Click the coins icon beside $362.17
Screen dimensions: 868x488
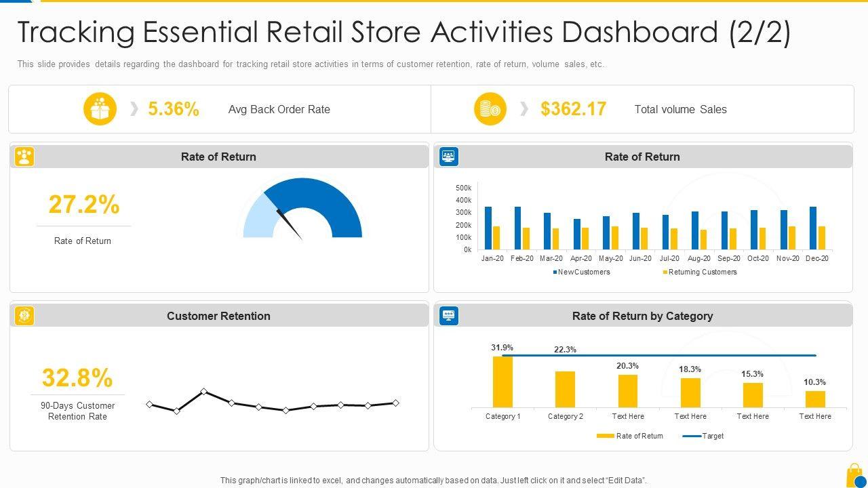[x=490, y=109]
